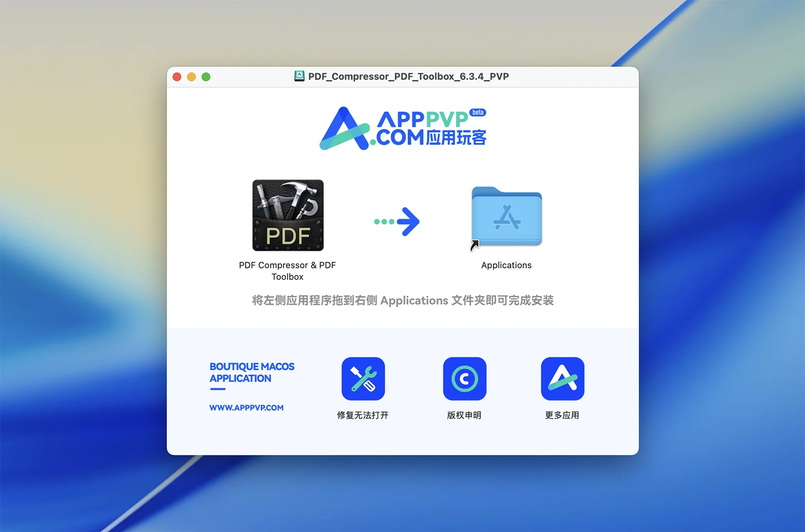Open the wrench and screwdriver repair icon
This screenshot has height=532, width=805.
pyautogui.click(x=363, y=379)
